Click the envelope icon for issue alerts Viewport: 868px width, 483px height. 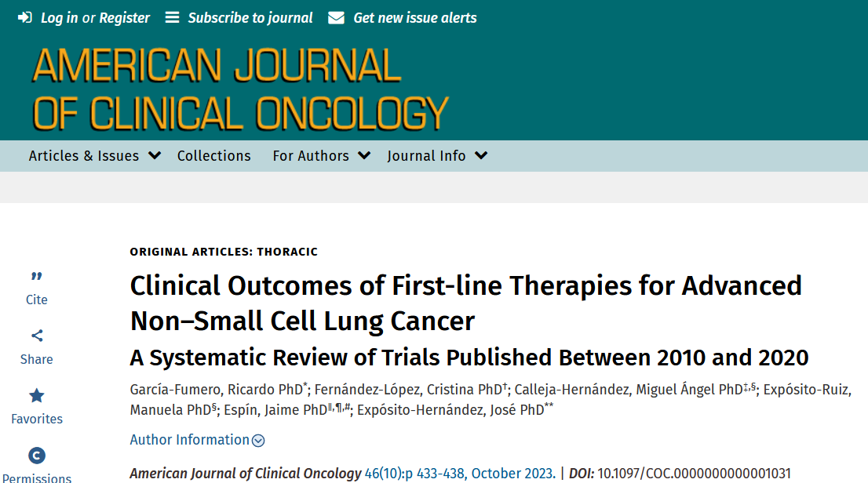(x=336, y=17)
